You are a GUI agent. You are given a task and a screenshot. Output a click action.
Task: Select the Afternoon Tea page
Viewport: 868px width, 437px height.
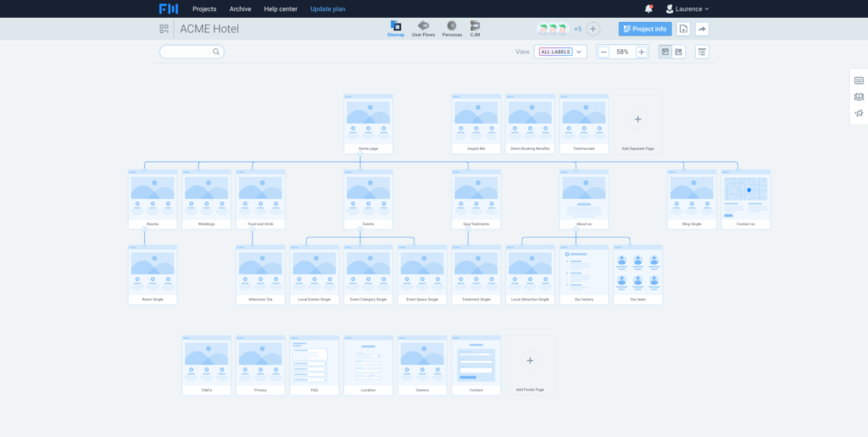click(261, 274)
